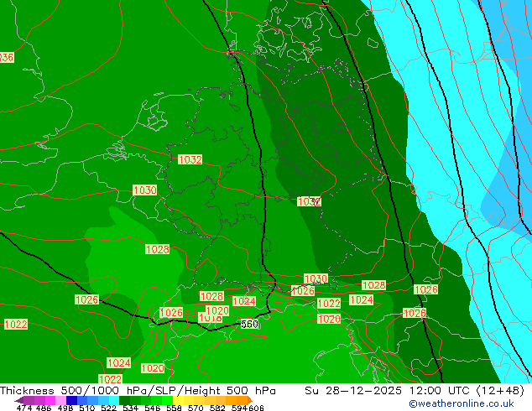Click the 546 legend value
Viewport: 532px width, 411px height.
pyautogui.click(x=153, y=408)
